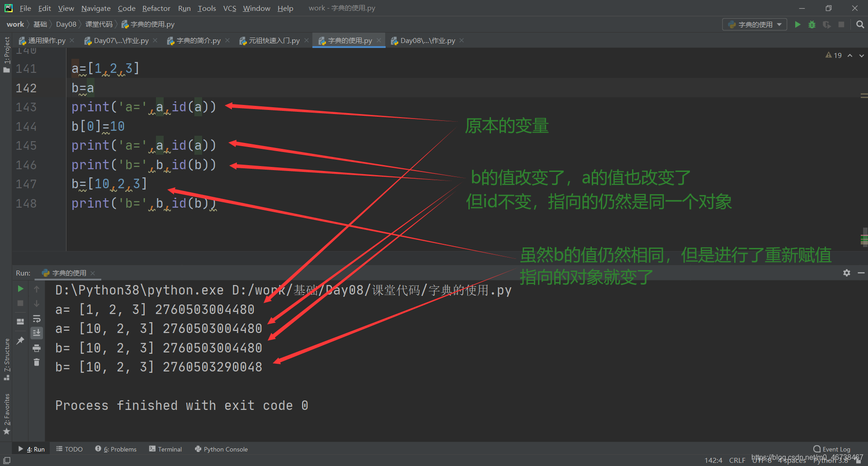Click breadcrumb '基础'
Image resolution: width=868 pixels, height=466 pixels.
(40, 24)
